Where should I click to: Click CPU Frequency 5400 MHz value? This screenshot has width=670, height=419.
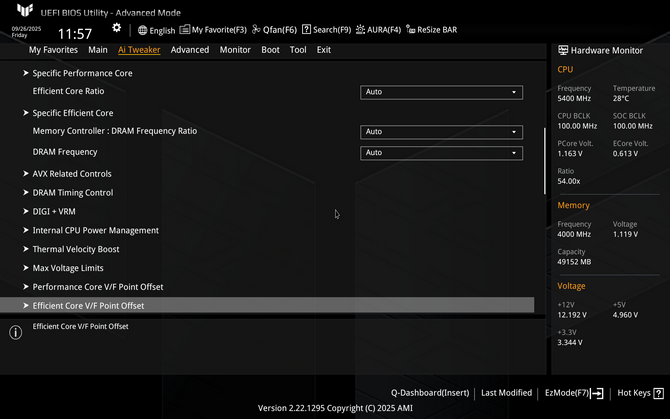coord(574,99)
